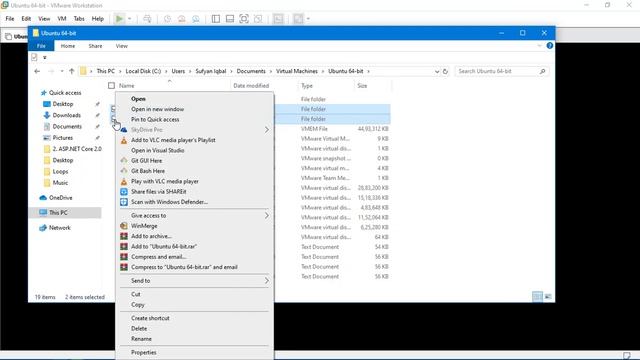Screen dimensions: 640x360
Task: Sort the files by the Date modified column
Action: point(251,86)
